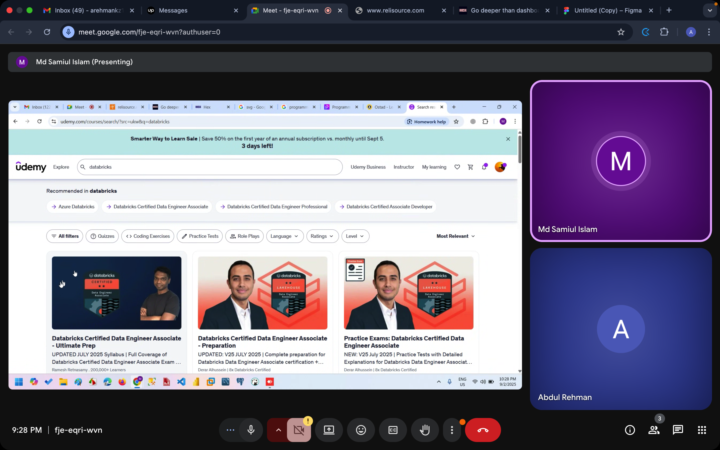Bookmark this page with the star icon
This screenshot has height=450, width=720.
click(x=621, y=32)
